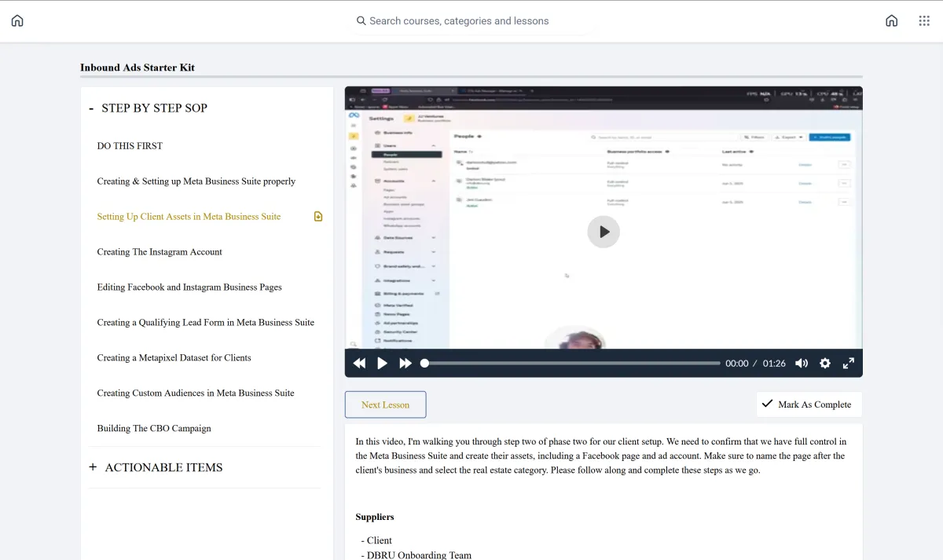Click the video current time 00:00 display
Image resolution: width=943 pixels, height=560 pixels.
coord(737,364)
